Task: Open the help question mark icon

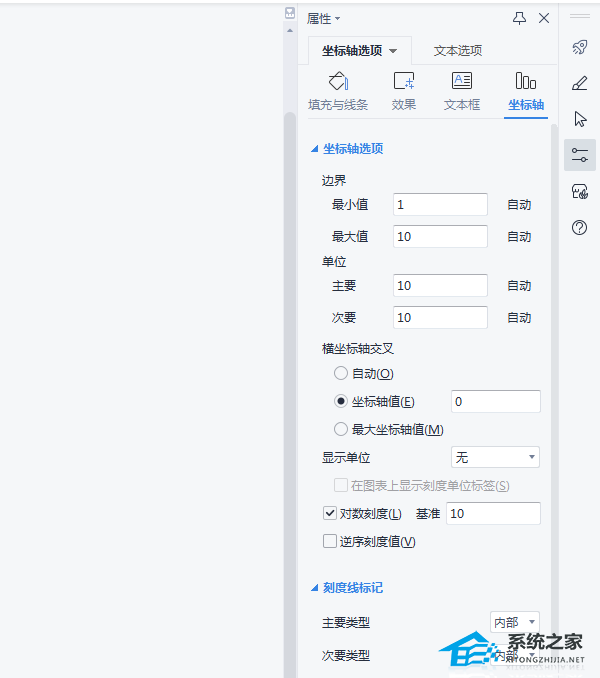Action: tap(579, 227)
